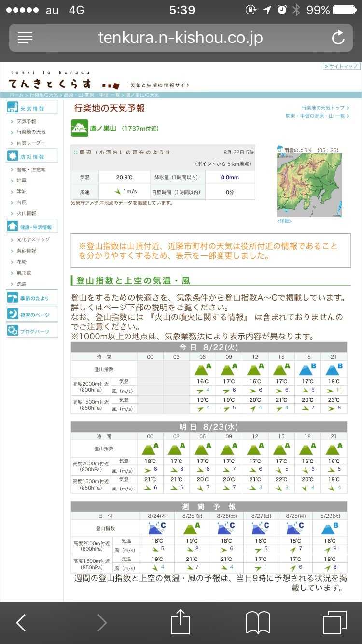Open the Safari reader view lines icon

click(25, 38)
